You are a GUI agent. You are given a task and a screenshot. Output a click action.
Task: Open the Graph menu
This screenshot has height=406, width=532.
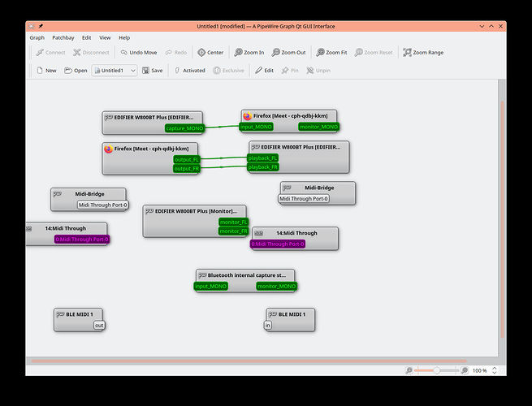pyautogui.click(x=37, y=37)
